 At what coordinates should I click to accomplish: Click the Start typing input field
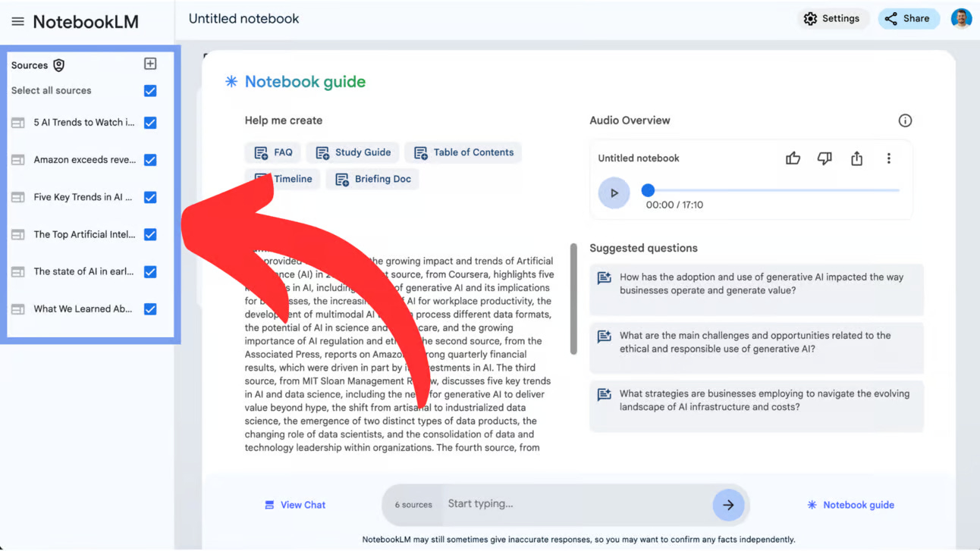[576, 504]
